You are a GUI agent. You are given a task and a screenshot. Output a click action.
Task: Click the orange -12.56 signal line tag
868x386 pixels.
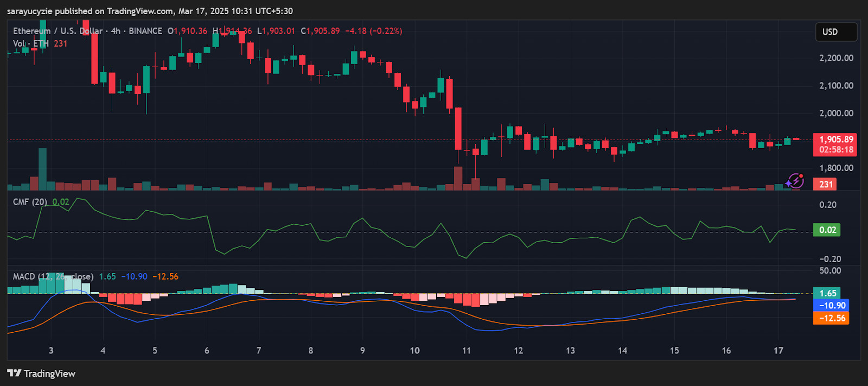point(831,318)
